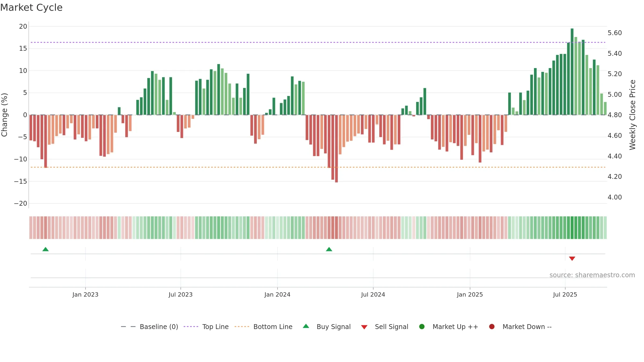Click the tallest green bar peaking near 20%
The height and width of the screenshot is (362, 644).
click(572, 72)
